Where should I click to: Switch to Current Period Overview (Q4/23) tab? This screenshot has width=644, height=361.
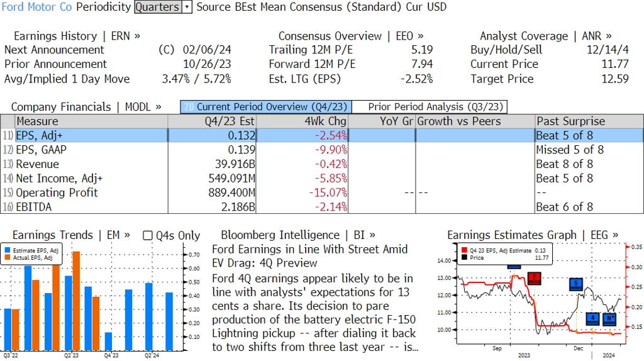266,107
